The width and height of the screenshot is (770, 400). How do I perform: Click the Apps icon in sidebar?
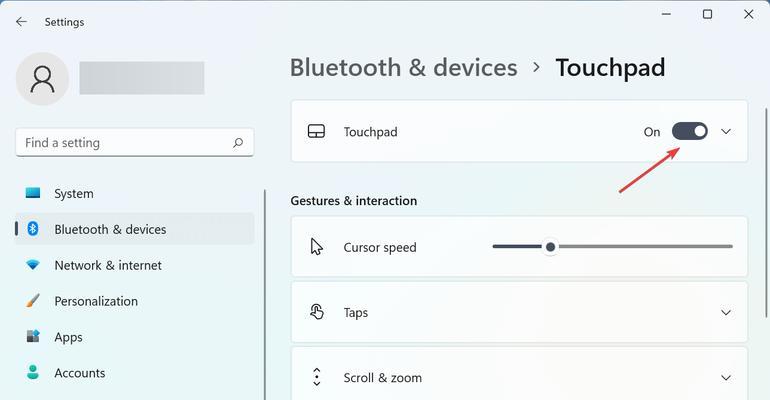tap(33, 337)
